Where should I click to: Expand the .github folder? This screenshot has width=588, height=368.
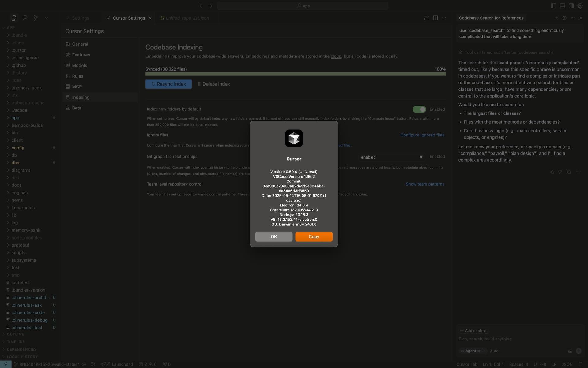(x=19, y=65)
